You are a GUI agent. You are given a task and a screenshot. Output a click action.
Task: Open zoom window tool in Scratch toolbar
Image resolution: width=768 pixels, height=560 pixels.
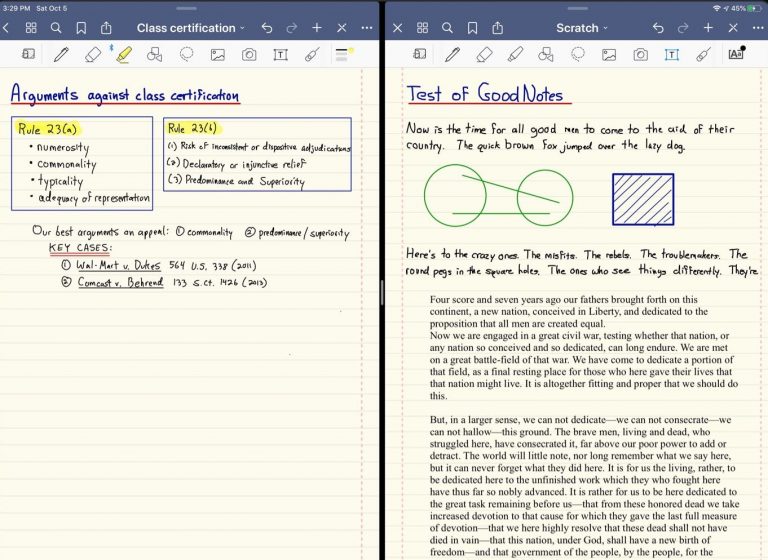tap(420, 54)
